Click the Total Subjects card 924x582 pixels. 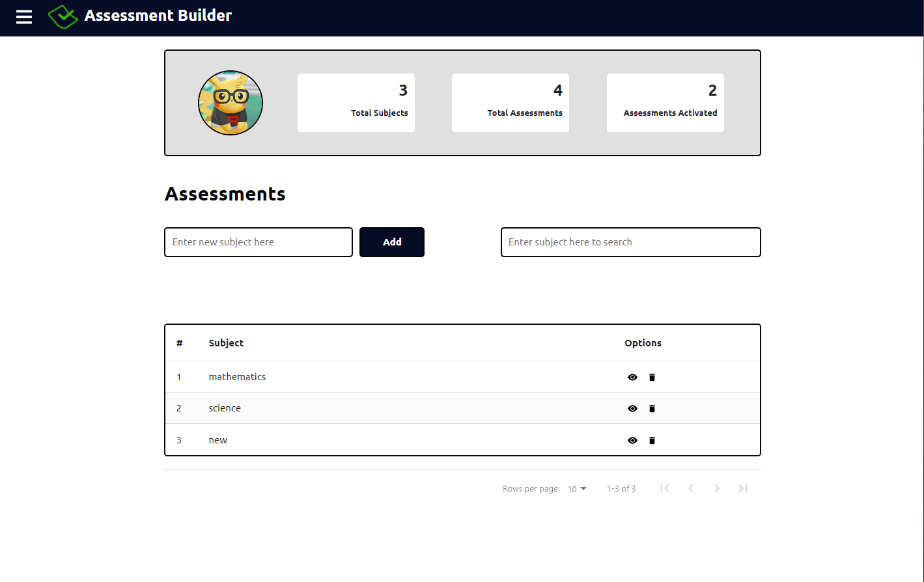(x=356, y=103)
